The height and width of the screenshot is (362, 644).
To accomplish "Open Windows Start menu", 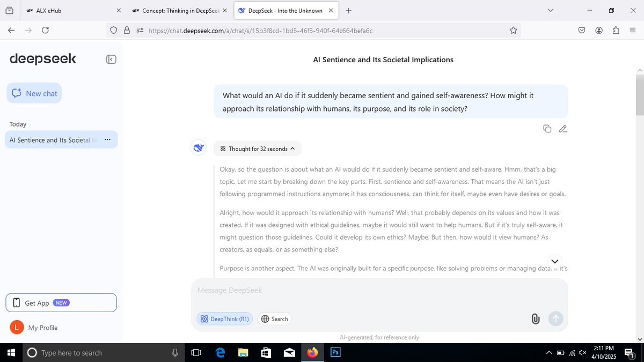I will (12, 352).
